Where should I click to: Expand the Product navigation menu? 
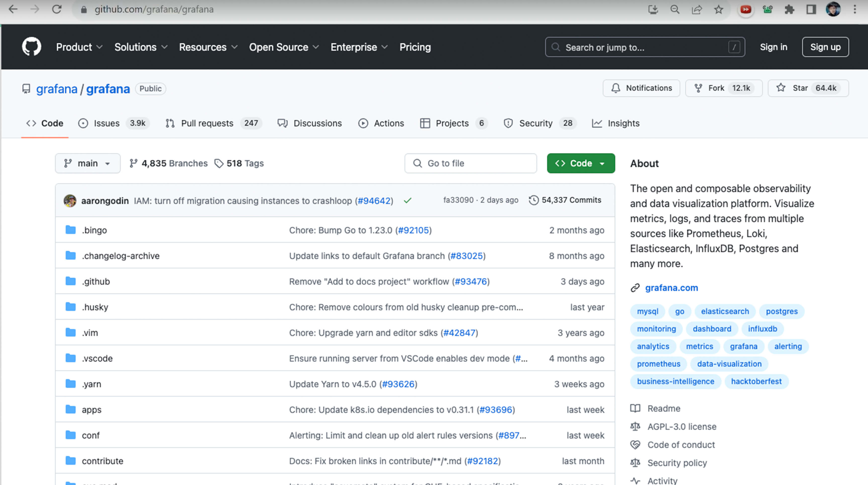79,47
